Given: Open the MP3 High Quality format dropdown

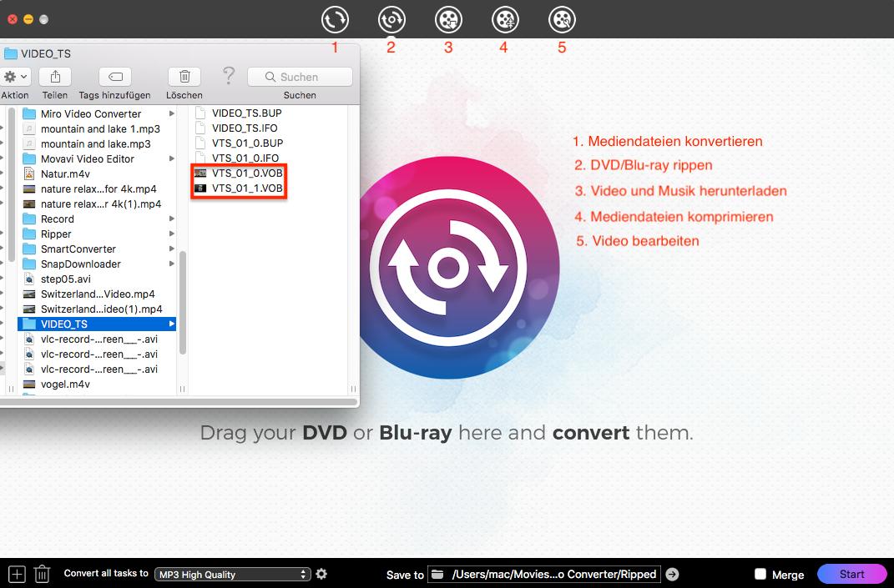Looking at the screenshot, I should (232, 574).
